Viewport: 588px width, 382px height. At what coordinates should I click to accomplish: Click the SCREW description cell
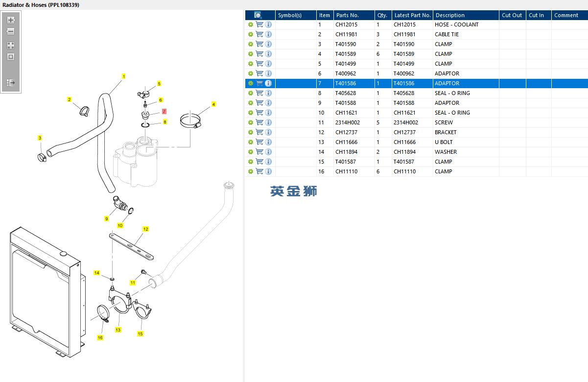click(x=466, y=122)
